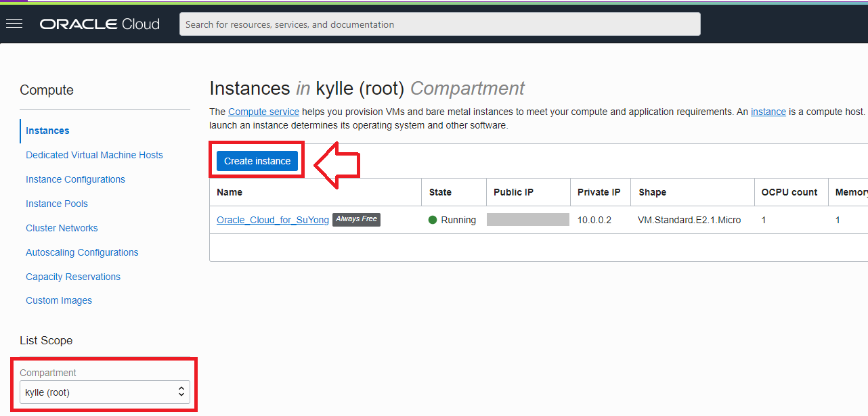This screenshot has width=868, height=416.
Task: Open Instance Configurations page
Action: [x=75, y=179]
